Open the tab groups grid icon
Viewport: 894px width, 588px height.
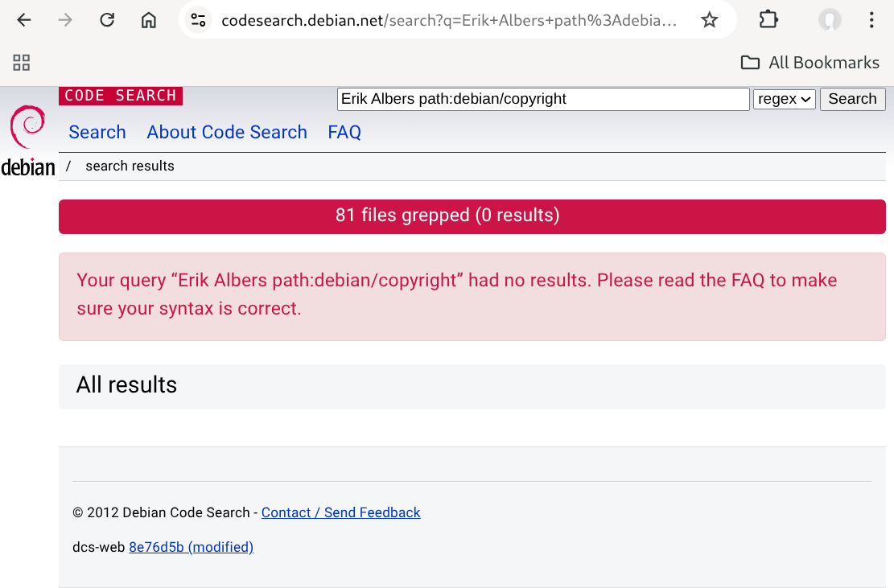(21, 62)
